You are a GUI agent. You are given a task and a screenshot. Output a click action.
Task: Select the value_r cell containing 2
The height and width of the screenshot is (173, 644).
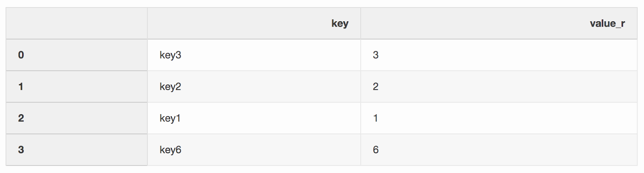coord(376,86)
